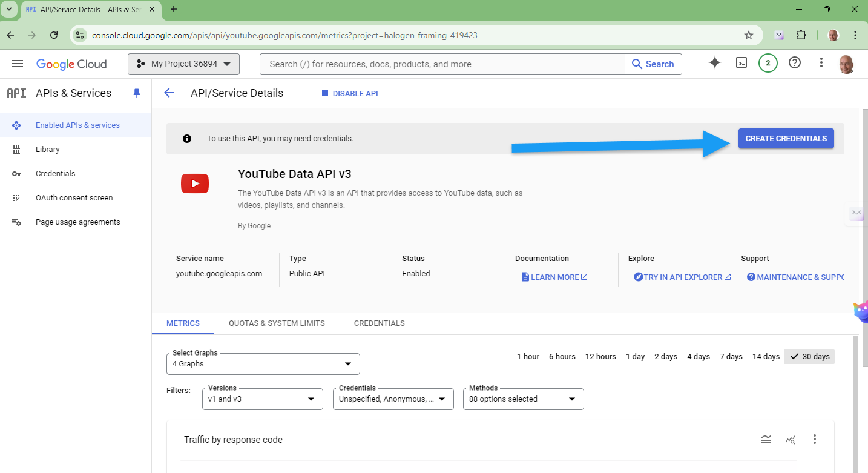Screen dimensions: 868x473
Task: Click Disable API button
Action: pyautogui.click(x=350, y=94)
